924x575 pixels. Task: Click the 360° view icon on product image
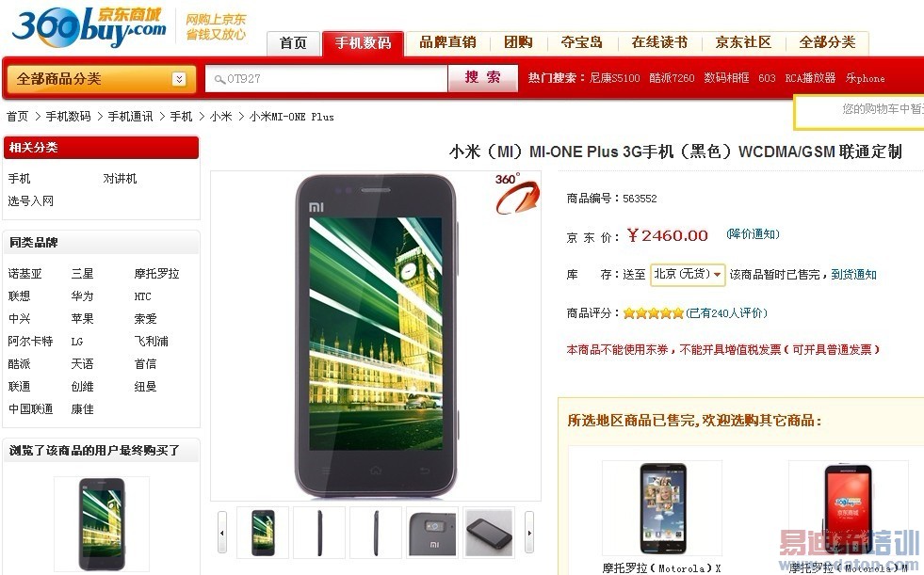click(x=516, y=194)
